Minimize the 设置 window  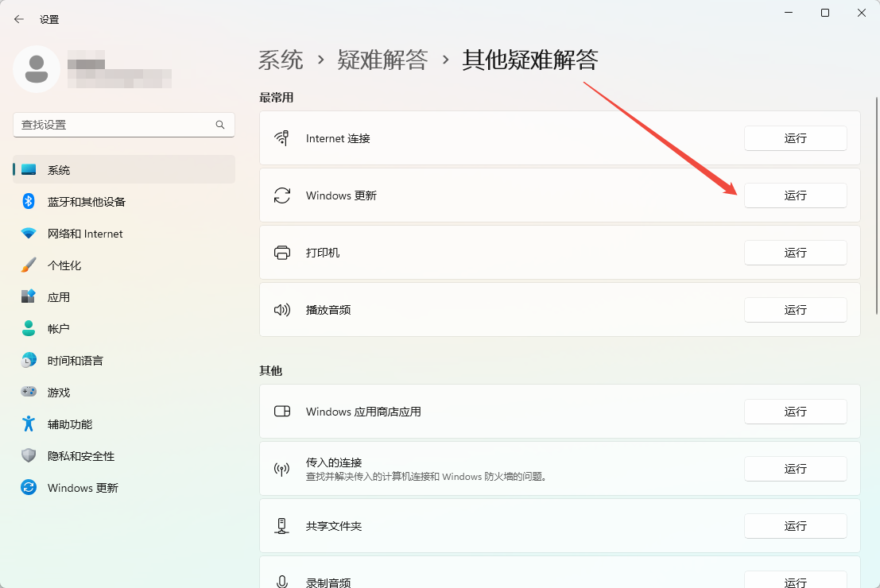pos(789,13)
